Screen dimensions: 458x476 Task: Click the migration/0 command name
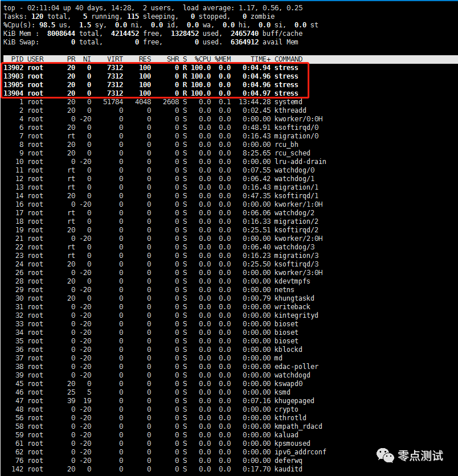[x=296, y=136]
